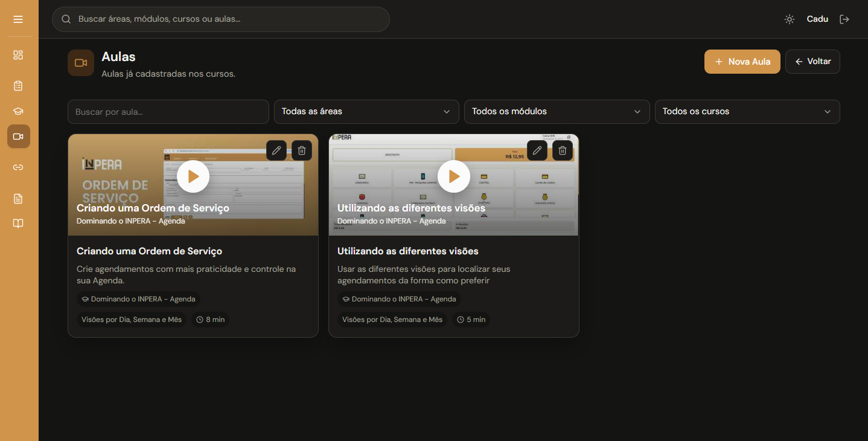This screenshot has width=868, height=441.
Task: Click the description starting with Usar as diferentes
Action: coord(424,275)
